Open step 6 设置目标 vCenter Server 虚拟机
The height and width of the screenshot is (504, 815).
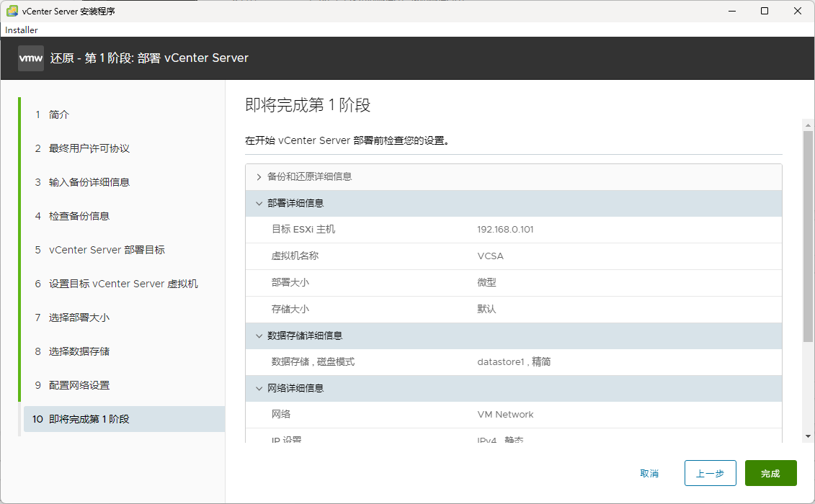(123, 284)
